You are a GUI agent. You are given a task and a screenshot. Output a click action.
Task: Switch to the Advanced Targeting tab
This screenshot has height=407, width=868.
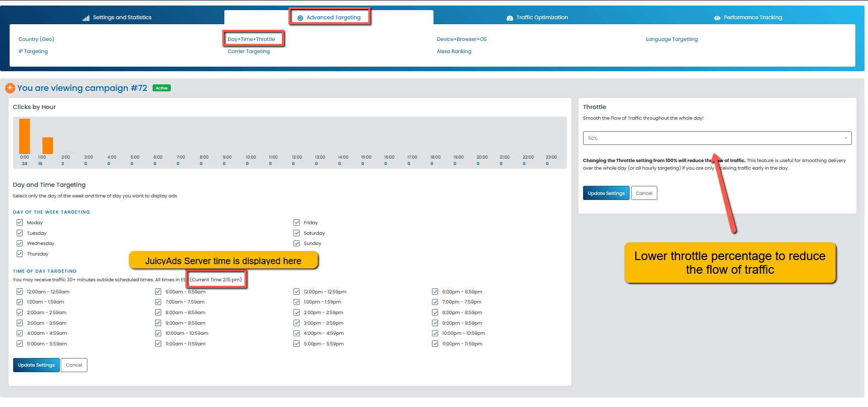pos(329,18)
